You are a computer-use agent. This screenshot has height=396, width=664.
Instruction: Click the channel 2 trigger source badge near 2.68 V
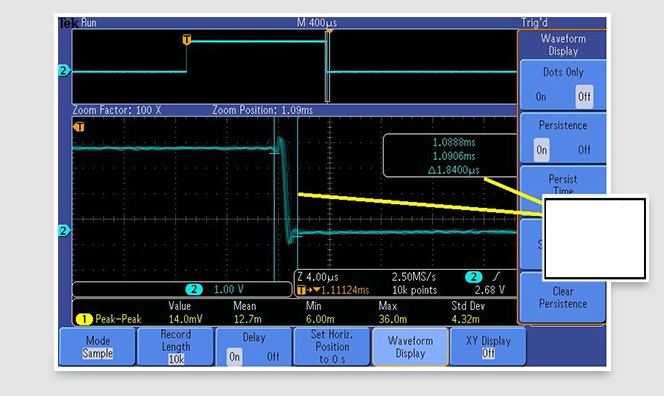pos(473,277)
